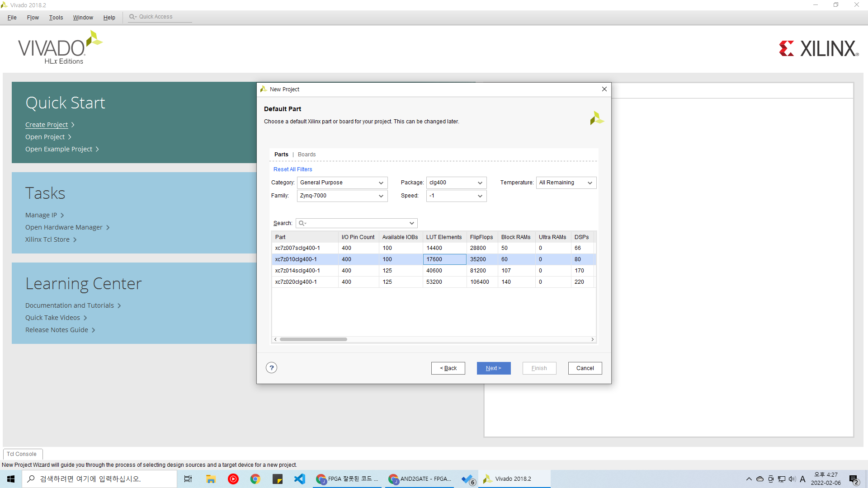Open notification center icon in system tray

point(854,479)
